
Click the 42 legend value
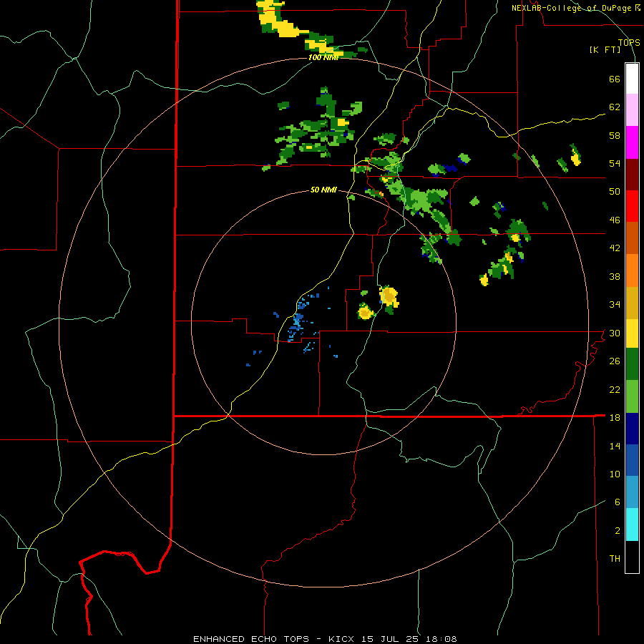(x=615, y=248)
